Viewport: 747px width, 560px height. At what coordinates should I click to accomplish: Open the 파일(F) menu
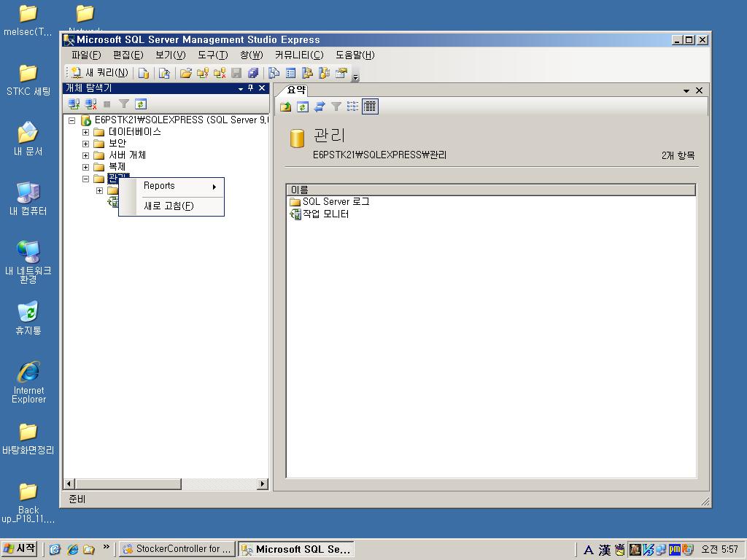(x=86, y=55)
